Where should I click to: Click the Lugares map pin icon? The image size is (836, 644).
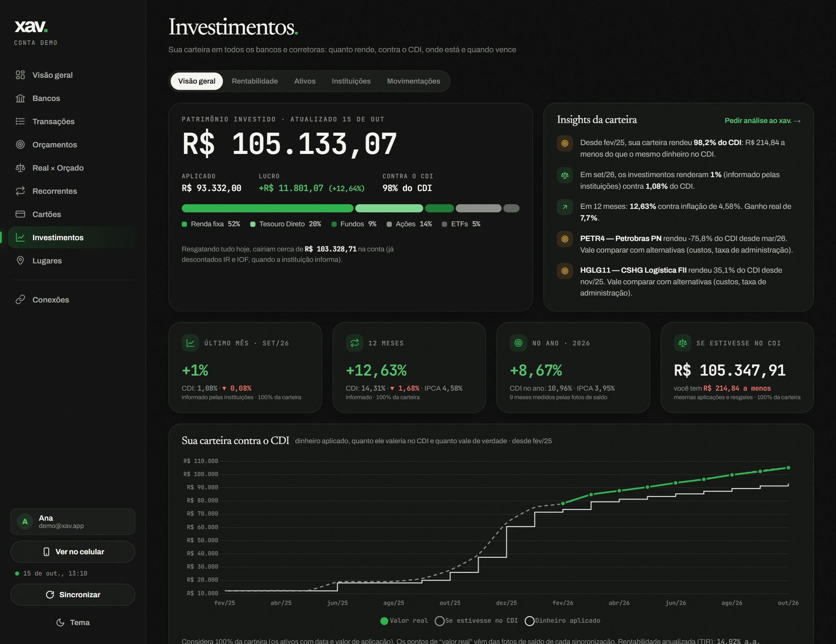point(20,261)
